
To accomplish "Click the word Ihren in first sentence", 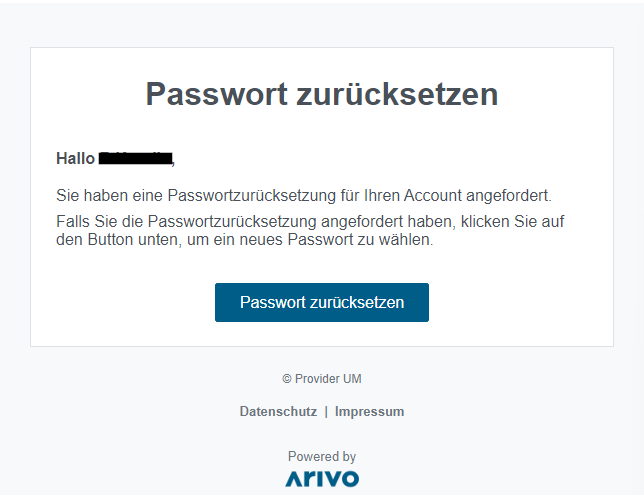I will pyautogui.click(x=382, y=196).
